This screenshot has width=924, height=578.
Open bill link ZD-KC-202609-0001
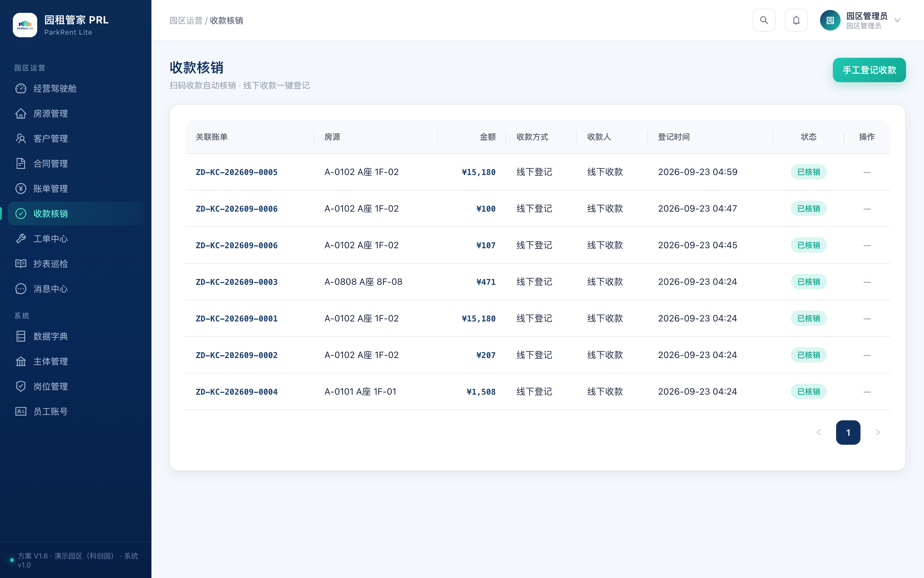tap(237, 319)
